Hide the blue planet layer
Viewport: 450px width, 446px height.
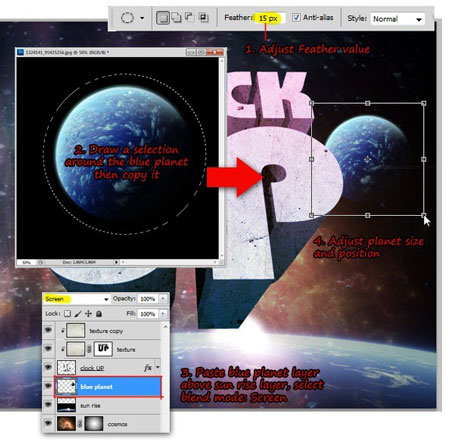(48, 386)
